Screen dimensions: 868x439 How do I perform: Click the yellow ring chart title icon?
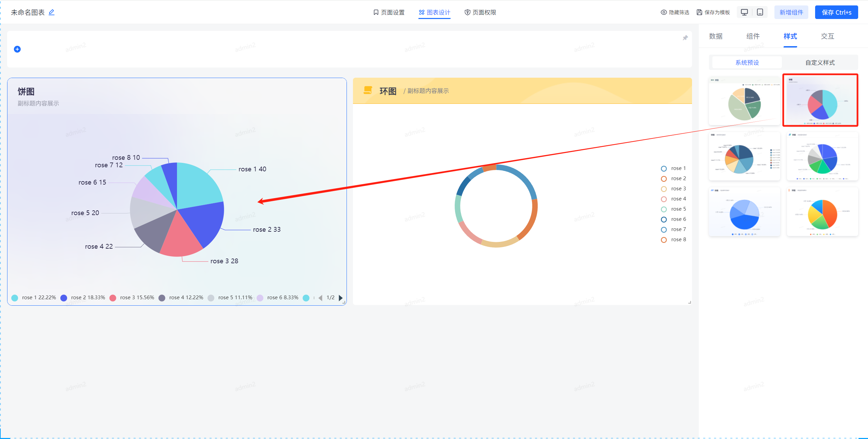[x=368, y=90]
